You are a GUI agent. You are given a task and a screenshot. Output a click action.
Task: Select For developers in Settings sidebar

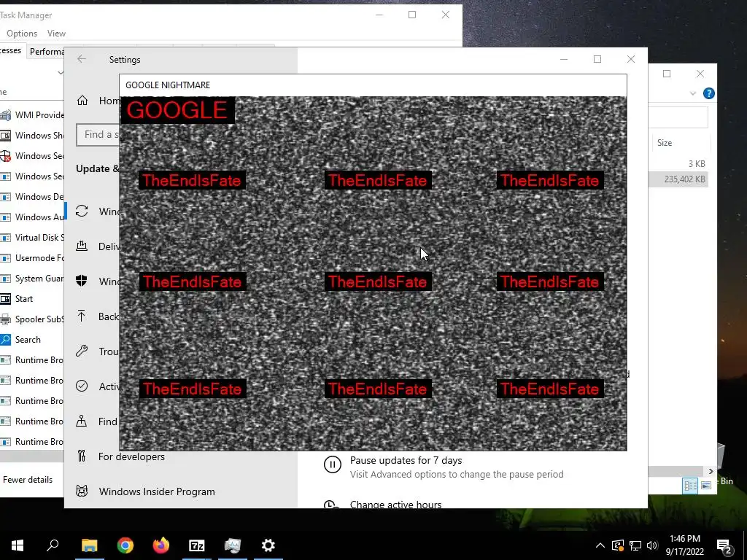click(131, 456)
